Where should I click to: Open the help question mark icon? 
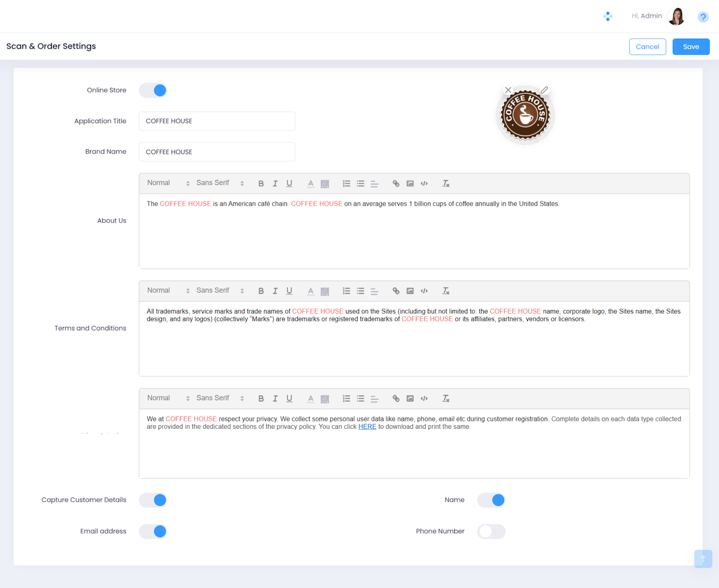[x=703, y=17]
